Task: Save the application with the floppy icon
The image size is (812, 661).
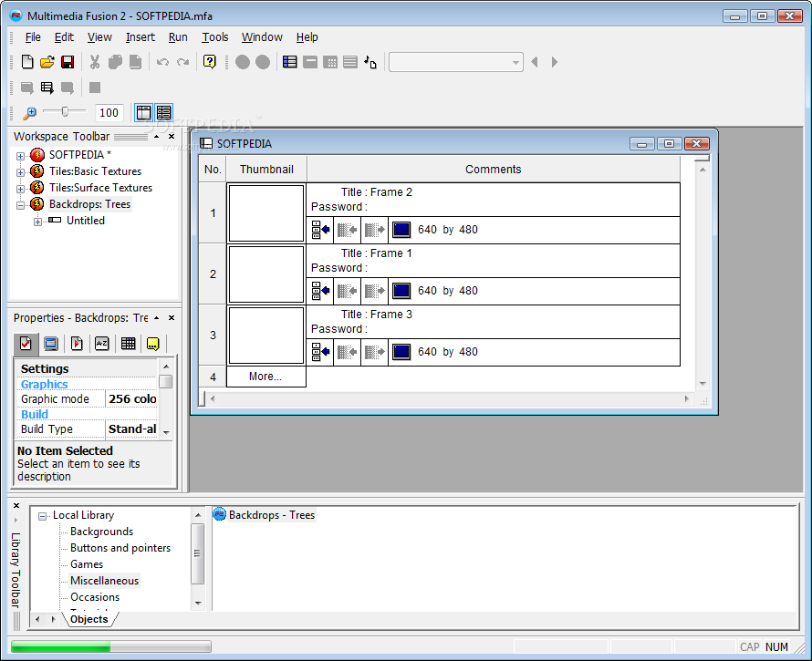Action: point(68,62)
